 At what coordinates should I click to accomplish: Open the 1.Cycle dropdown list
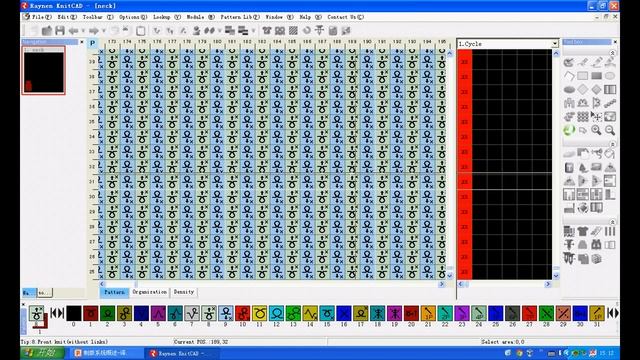click(554, 44)
